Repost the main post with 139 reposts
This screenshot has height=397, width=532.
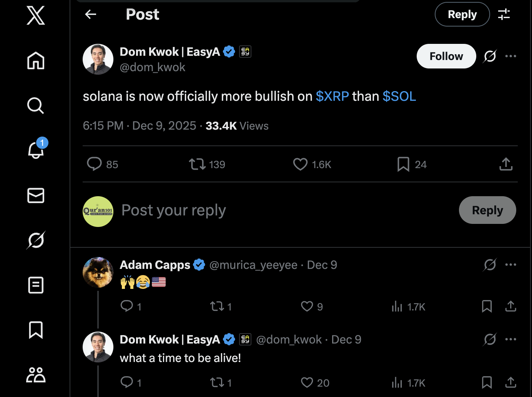[x=197, y=164]
